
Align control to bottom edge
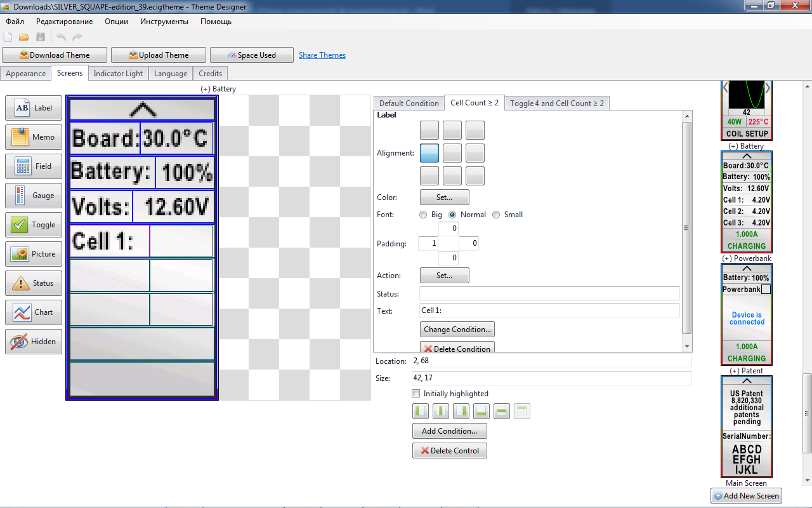[x=481, y=411]
